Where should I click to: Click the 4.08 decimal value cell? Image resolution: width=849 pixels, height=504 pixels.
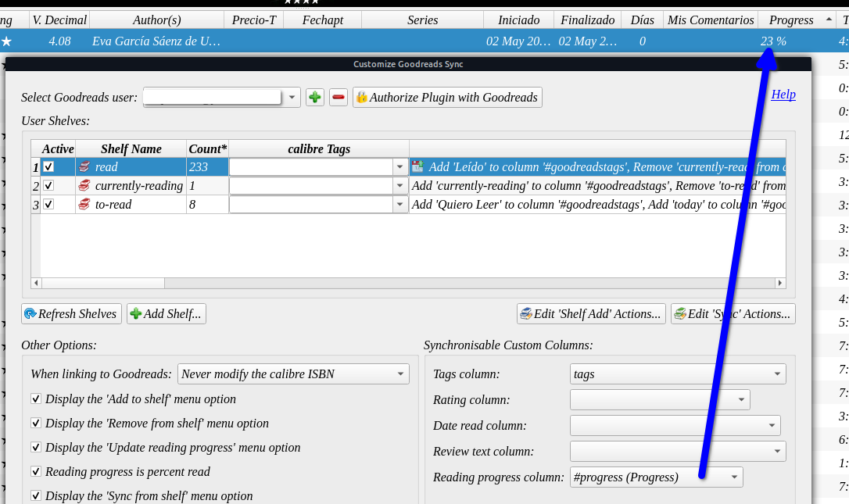(x=59, y=41)
